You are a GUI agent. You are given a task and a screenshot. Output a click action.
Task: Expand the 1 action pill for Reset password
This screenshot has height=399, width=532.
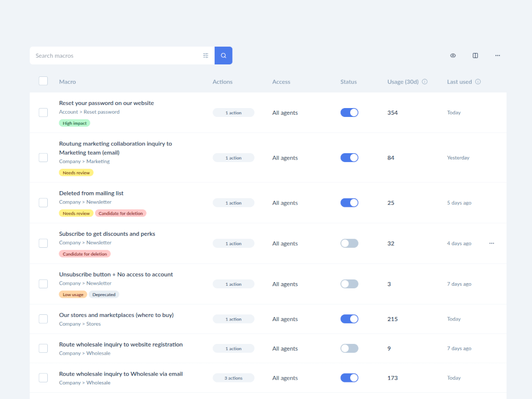click(x=233, y=112)
